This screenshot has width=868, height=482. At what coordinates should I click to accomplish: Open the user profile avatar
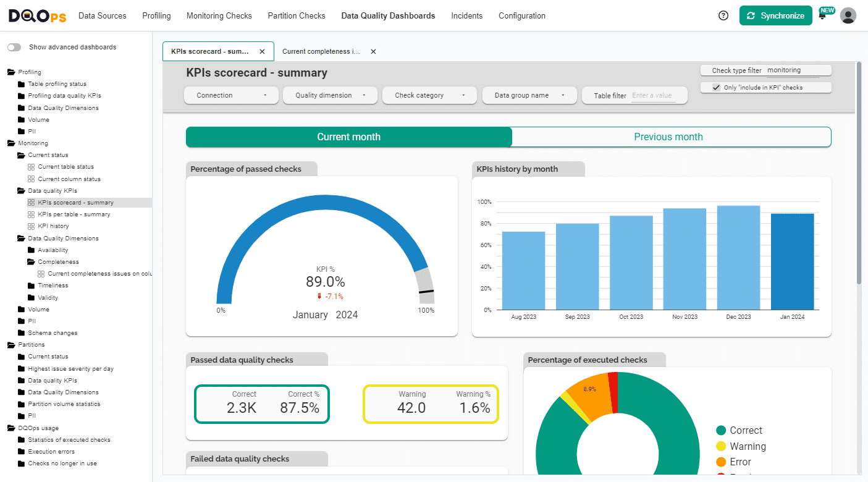[x=848, y=16]
